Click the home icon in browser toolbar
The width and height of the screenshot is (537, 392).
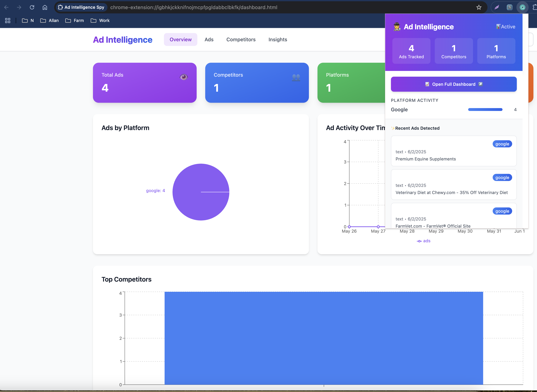pyautogui.click(x=45, y=7)
